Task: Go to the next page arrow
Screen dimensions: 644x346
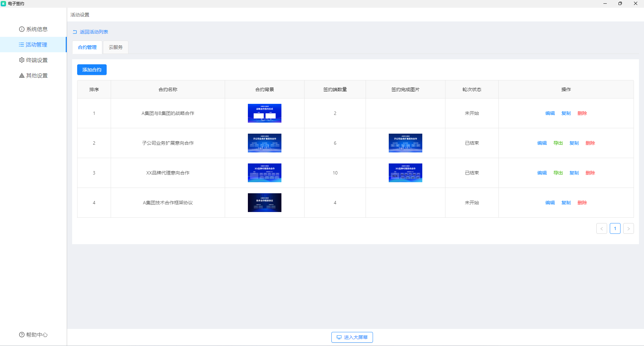Action: (x=629, y=228)
